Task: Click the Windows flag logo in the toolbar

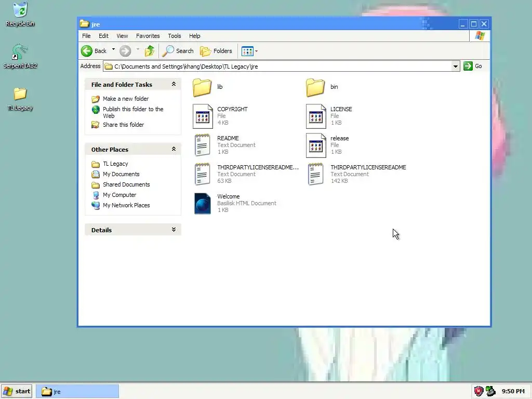Action: point(480,36)
